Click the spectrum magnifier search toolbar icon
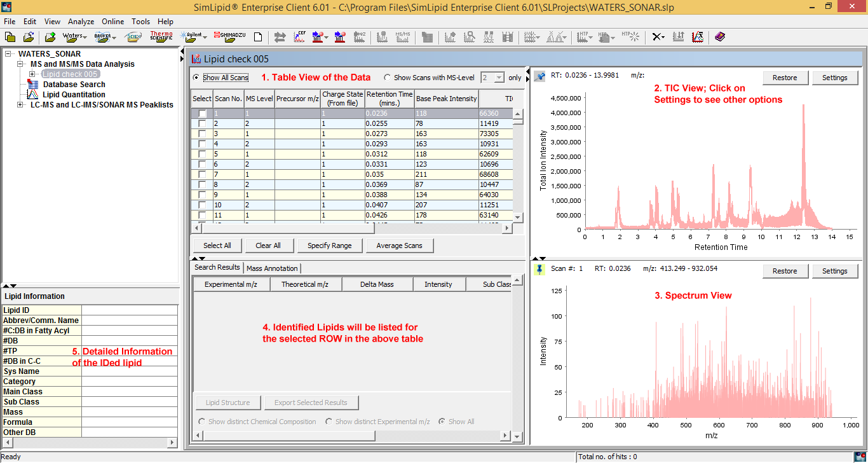This screenshot has height=463, width=868. tap(470, 37)
